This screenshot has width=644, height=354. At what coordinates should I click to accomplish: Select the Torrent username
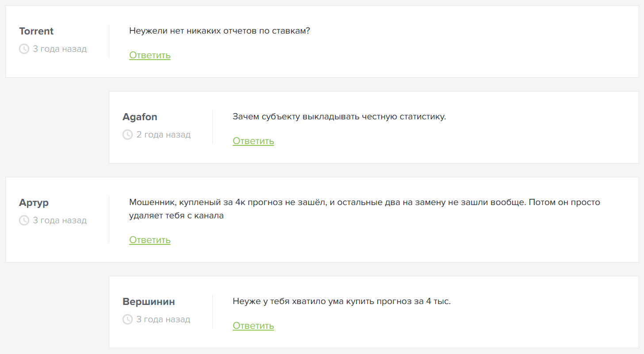(x=36, y=31)
